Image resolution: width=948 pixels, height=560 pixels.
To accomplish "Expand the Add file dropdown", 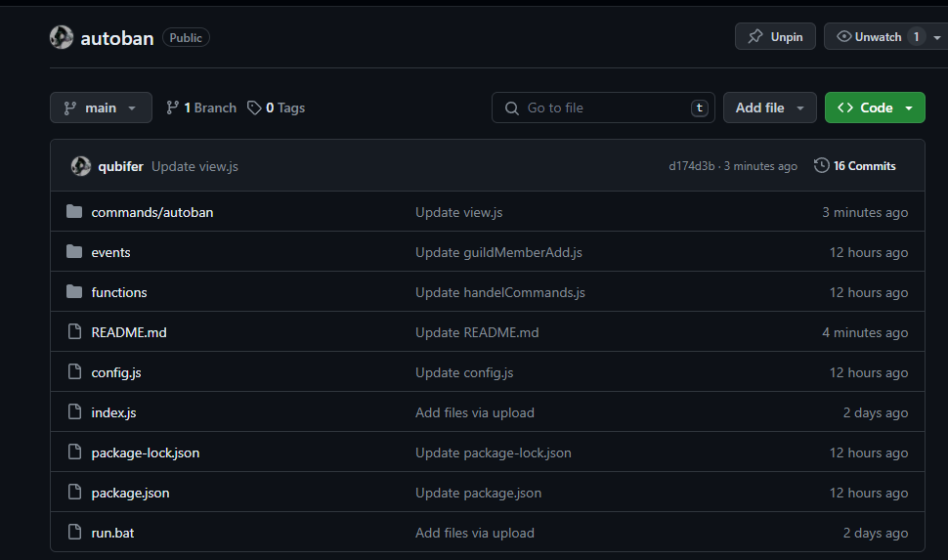I will pos(769,108).
